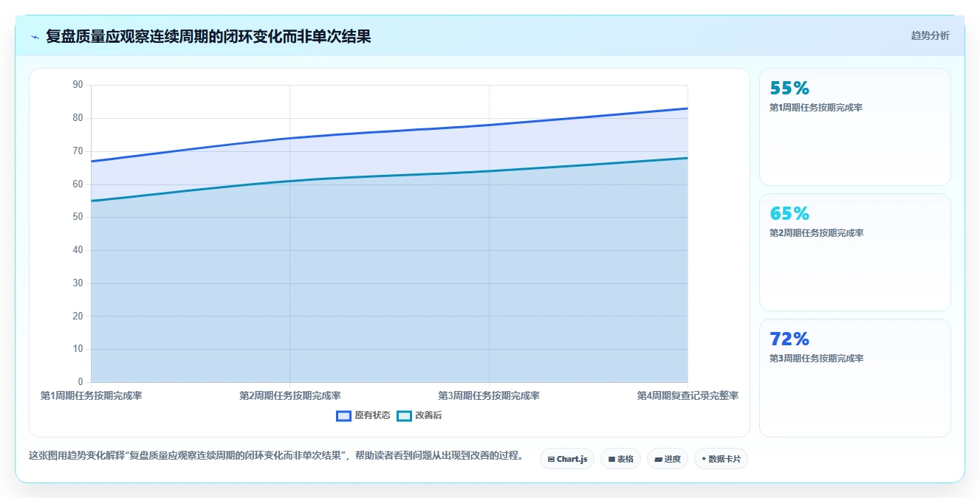Click x-axis label 第1周期任务按期完成率

(91, 395)
